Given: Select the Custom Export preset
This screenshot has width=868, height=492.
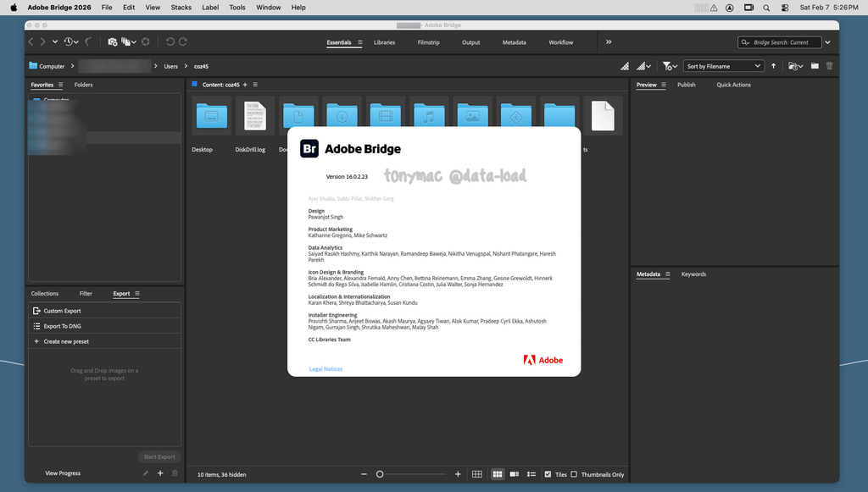Looking at the screenshot, I should pos(104,311).
